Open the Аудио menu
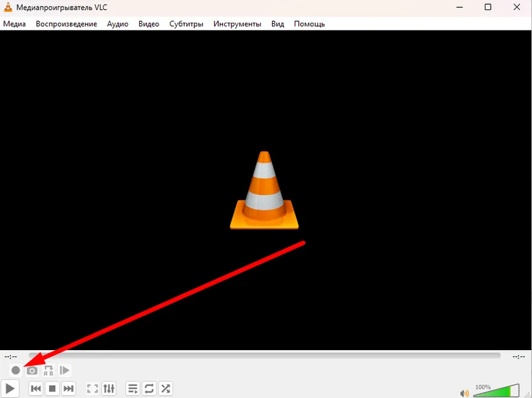The image size is (532, 398). (x=118, y=24)
